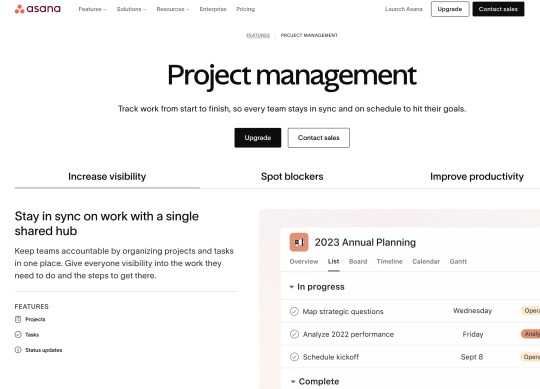Viewport: 540px width, 389px height.
Task: Open the Solutions dropdown menu
Action: (x=131, y=9)
